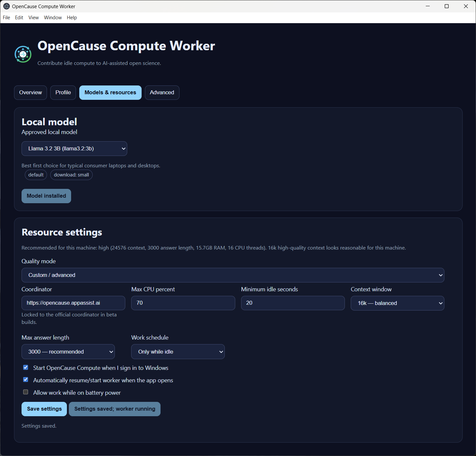Click the Coordinator URL field
The height and width of the screenshot is (456, 476).
point(73,303)
